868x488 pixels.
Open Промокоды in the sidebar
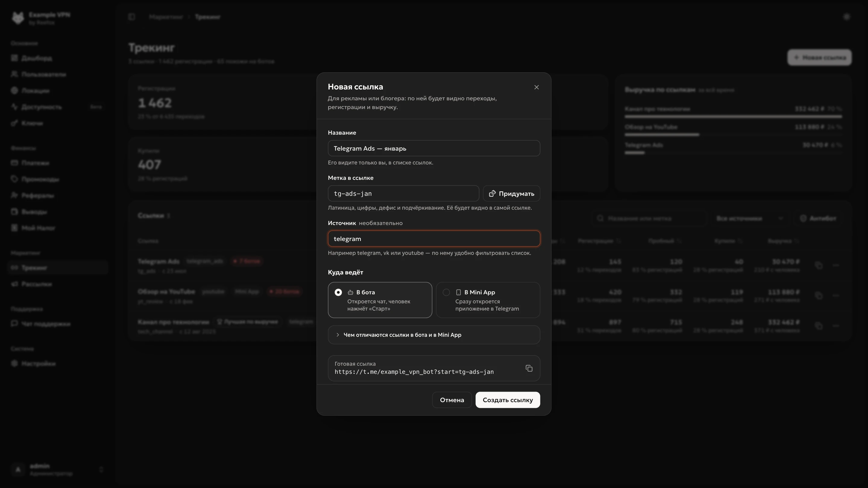pos(57,179)
